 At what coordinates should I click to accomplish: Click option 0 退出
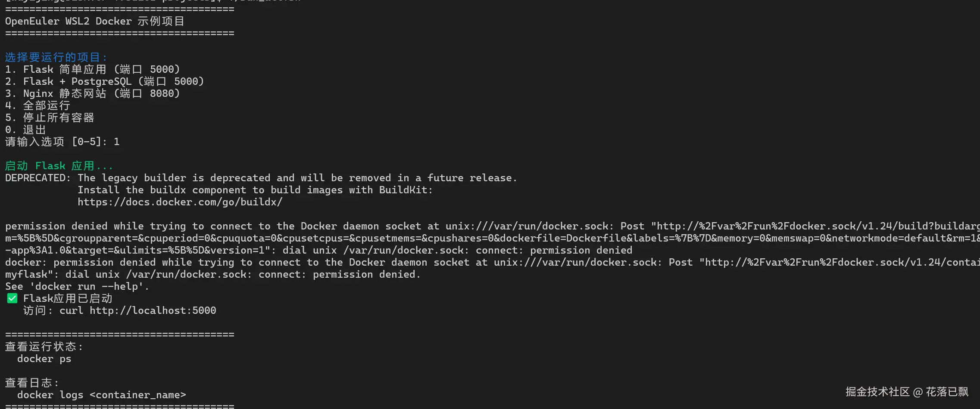tap(25, 130)
